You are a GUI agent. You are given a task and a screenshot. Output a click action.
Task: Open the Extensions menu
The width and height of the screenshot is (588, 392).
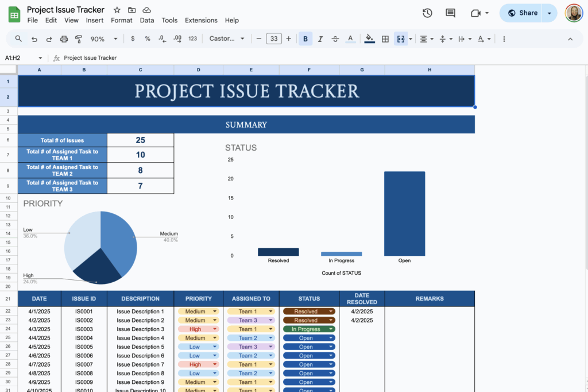pyautogui.click(x=201, y=20)
